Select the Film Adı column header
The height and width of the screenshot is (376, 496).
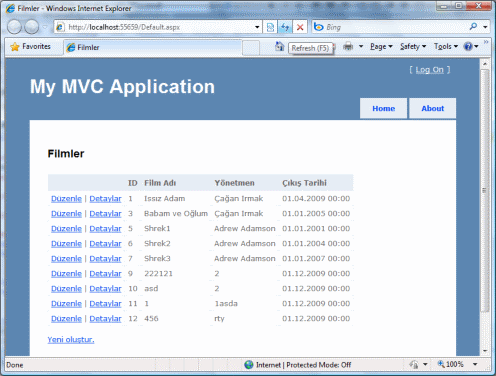[x=160, y=183]
